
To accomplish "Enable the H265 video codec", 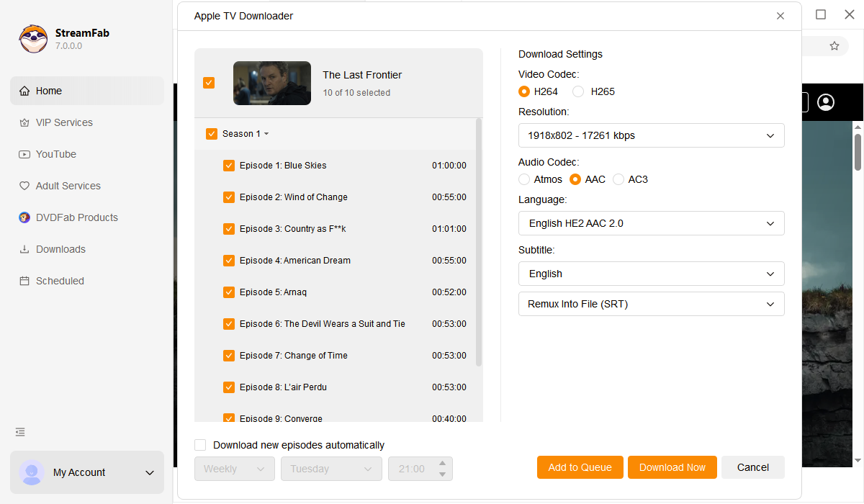I will 577,91.
